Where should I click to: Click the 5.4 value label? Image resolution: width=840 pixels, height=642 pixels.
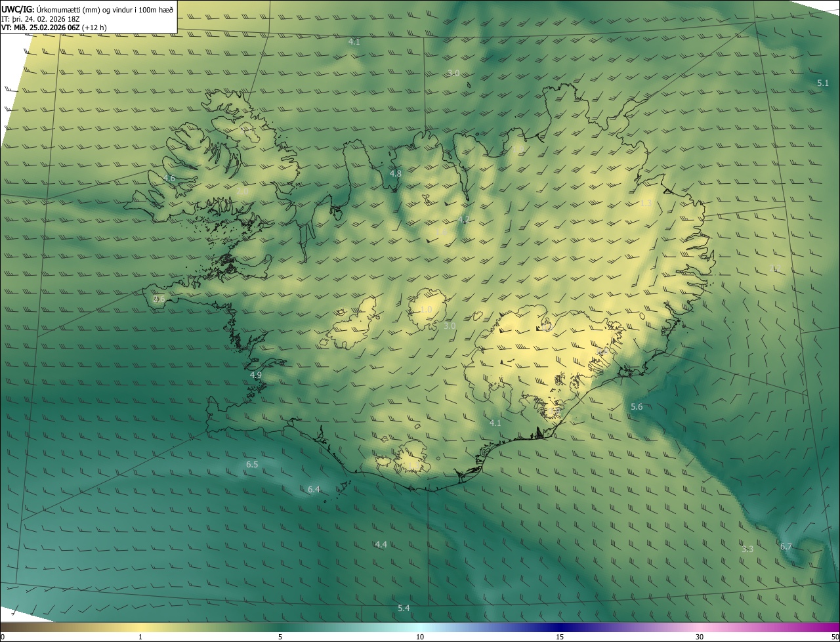click(404, 609)
